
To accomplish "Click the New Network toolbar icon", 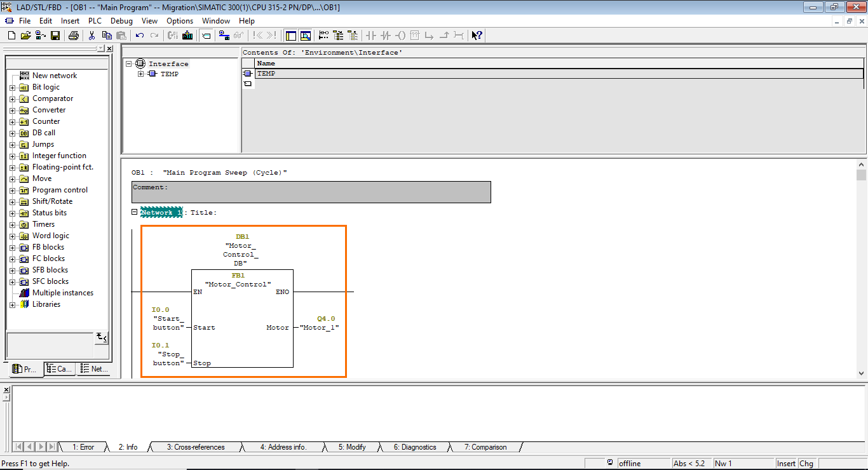I will click(323, 36).
